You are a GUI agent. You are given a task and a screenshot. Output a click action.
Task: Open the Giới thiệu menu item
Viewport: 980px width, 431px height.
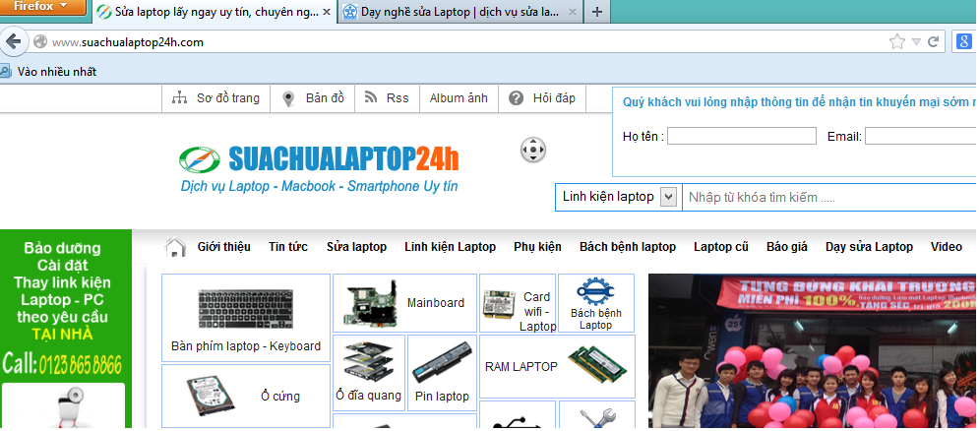click(x=223, y=247)
